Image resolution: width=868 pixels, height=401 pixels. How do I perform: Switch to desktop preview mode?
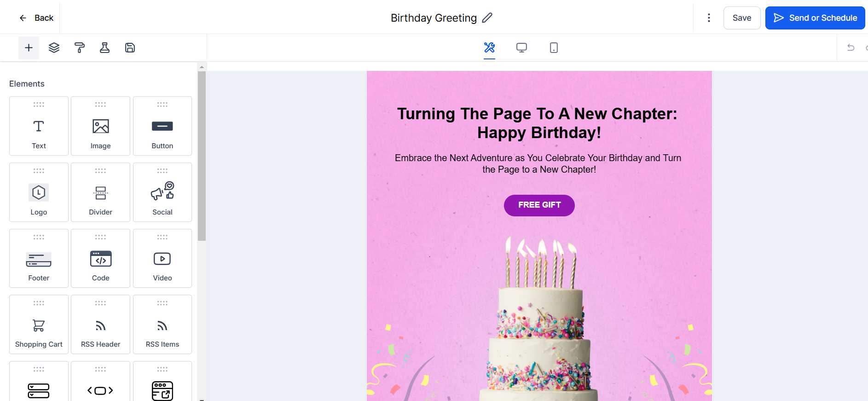coord(521,48)
